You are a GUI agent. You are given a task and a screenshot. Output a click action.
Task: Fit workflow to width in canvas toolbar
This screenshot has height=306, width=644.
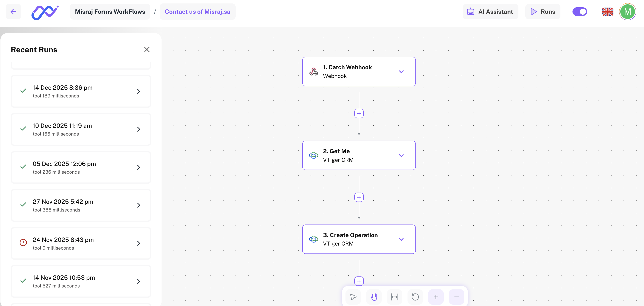point(395,297)
